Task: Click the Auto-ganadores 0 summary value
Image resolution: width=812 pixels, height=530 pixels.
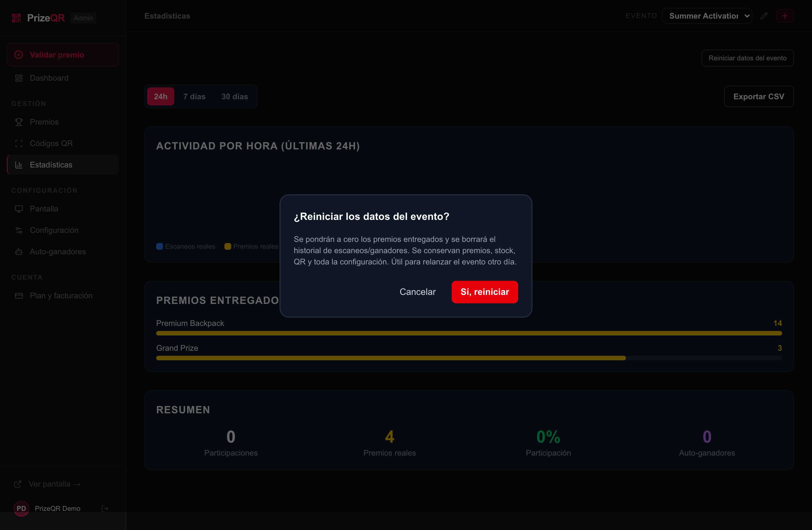Action: tap(707, 437)
